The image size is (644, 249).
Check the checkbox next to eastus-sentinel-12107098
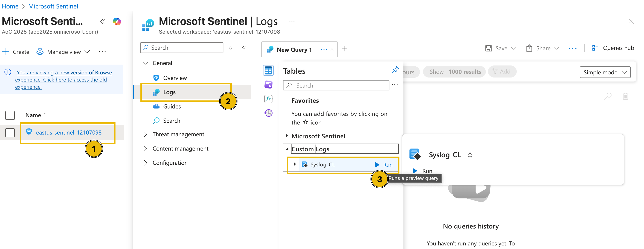[10, 133]
